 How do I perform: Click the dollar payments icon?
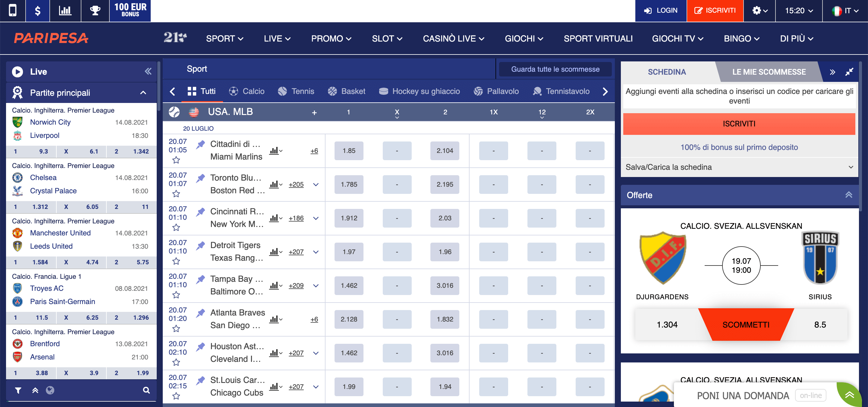click(38, 11)
